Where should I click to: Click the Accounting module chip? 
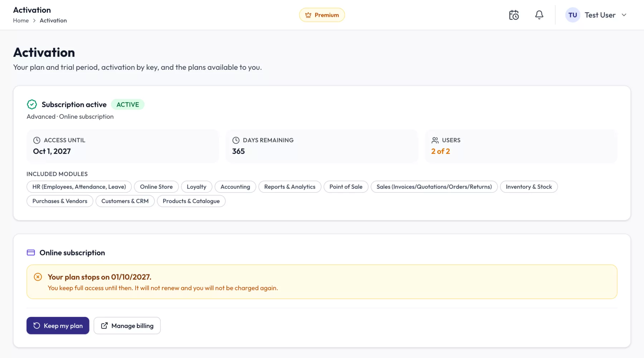[x=235, y=187]
